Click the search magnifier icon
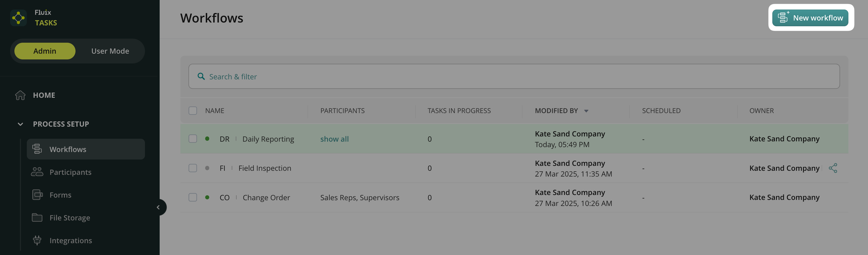Screen dimensions: 868x255 [201, 76]
